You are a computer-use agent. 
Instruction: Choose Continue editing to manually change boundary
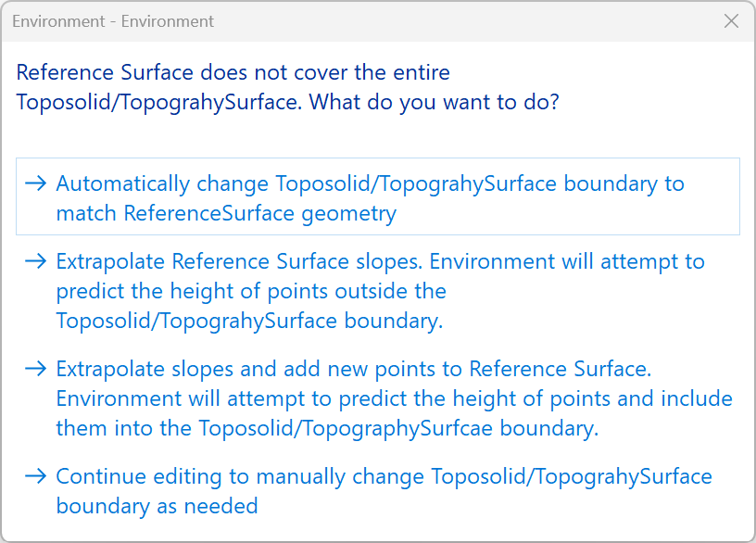pos(384,476)
